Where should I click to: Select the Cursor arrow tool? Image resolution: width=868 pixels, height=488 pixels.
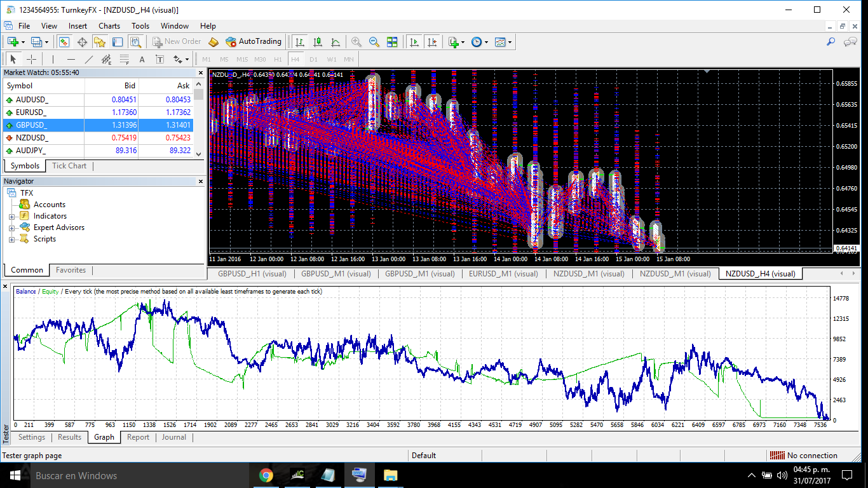click(x=13, y=59)
